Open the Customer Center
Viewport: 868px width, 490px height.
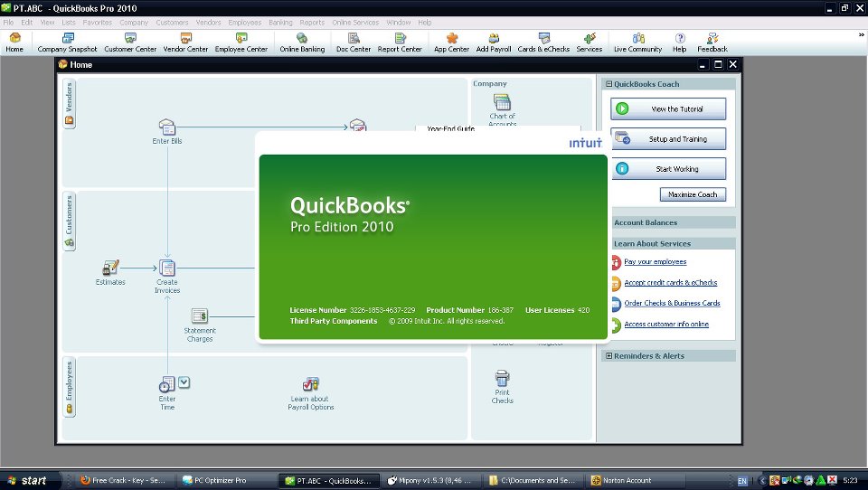point(130,42)
